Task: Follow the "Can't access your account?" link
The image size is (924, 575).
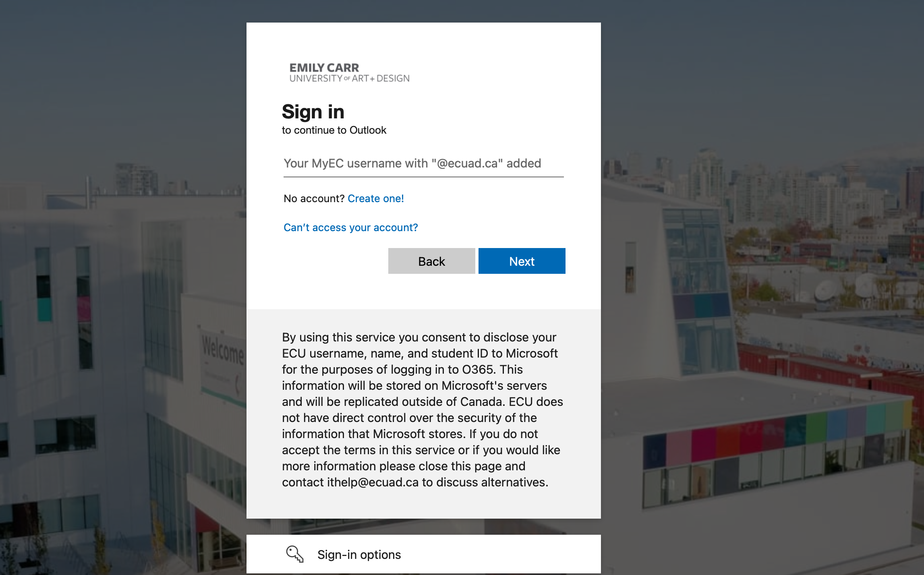Action: click(350, 228)
